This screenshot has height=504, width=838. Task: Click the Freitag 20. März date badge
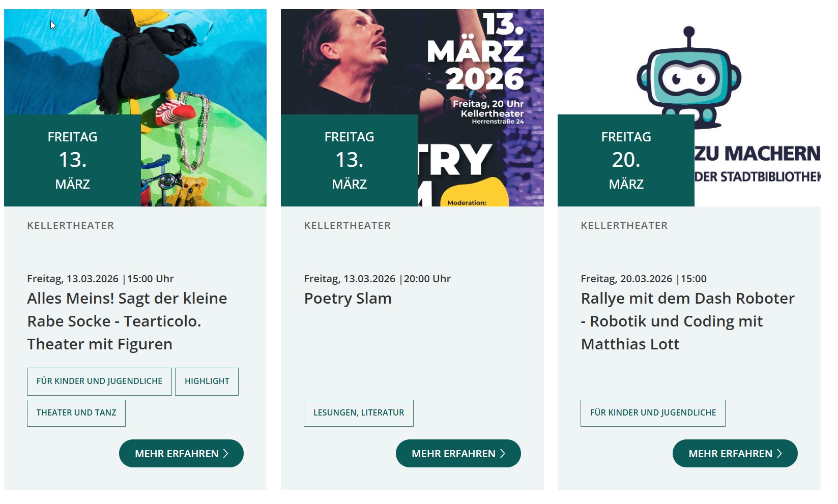click(x=626, y=160)
